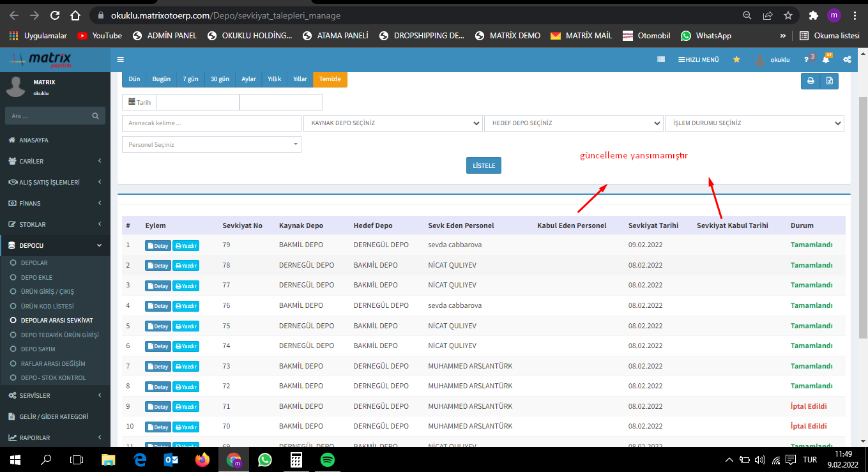Open the barcode icon in top bar

coord(661,59)
